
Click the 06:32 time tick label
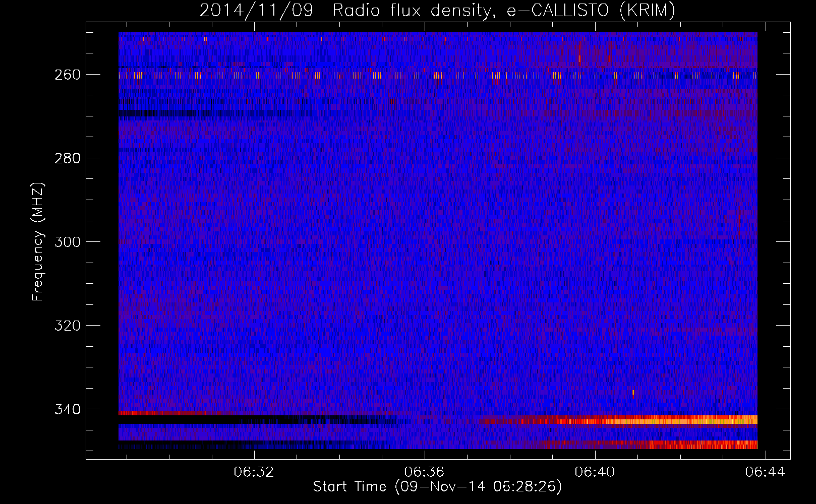click(254, 472)
